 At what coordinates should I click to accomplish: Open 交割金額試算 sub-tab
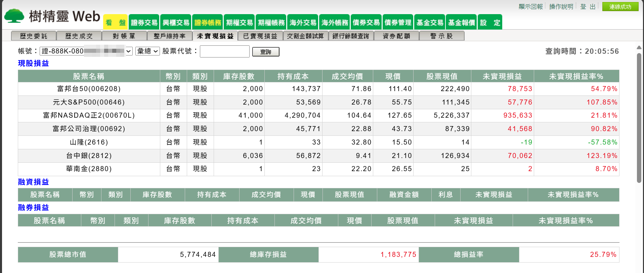point(306,36)
